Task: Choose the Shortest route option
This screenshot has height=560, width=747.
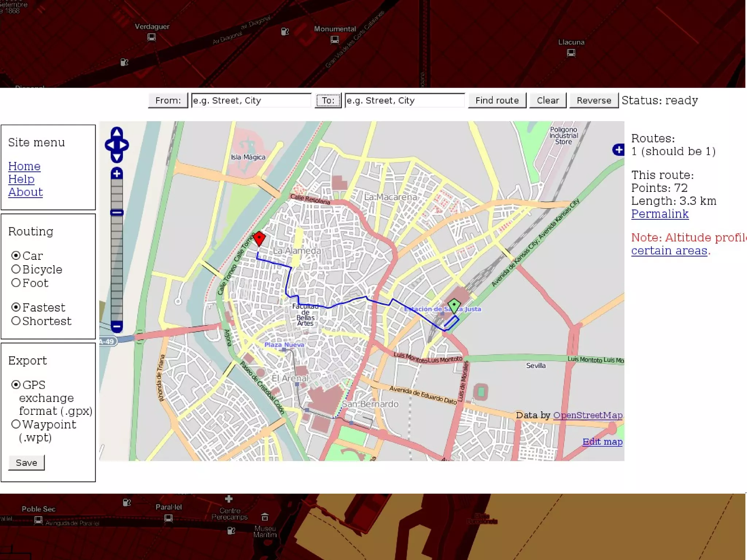Action: [16, 321]
